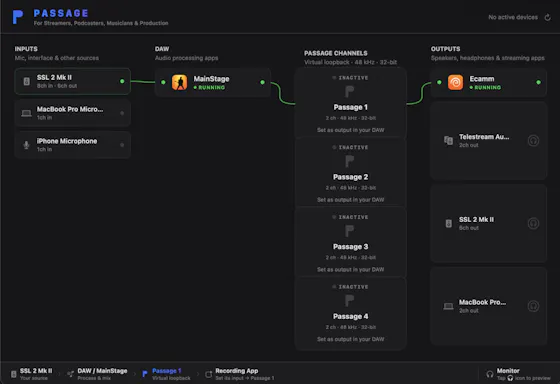The height and width of the screenshot is (384, 560).
Task: Select the Passage 3 channel card
Action: [x=350, y=242]
